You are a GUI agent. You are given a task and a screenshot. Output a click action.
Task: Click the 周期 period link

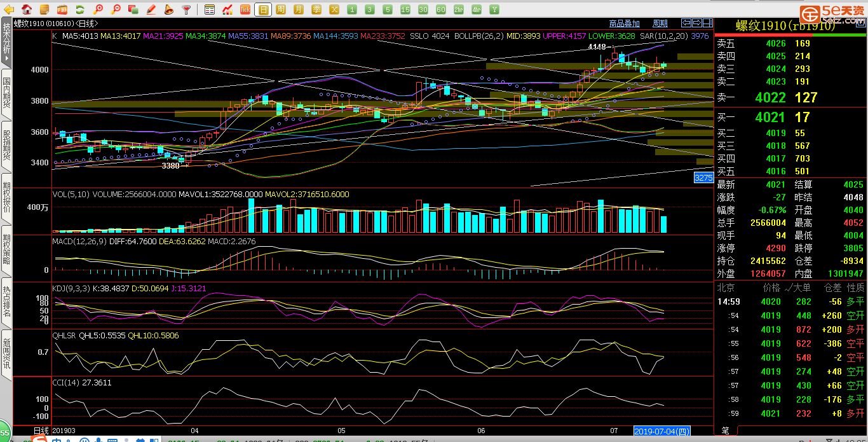pos(660,24)
